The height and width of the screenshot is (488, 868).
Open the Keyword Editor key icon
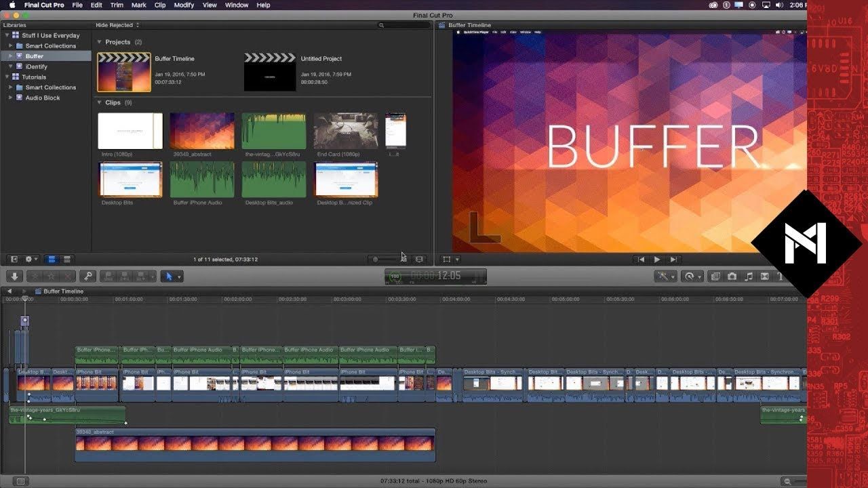point(87,277)
